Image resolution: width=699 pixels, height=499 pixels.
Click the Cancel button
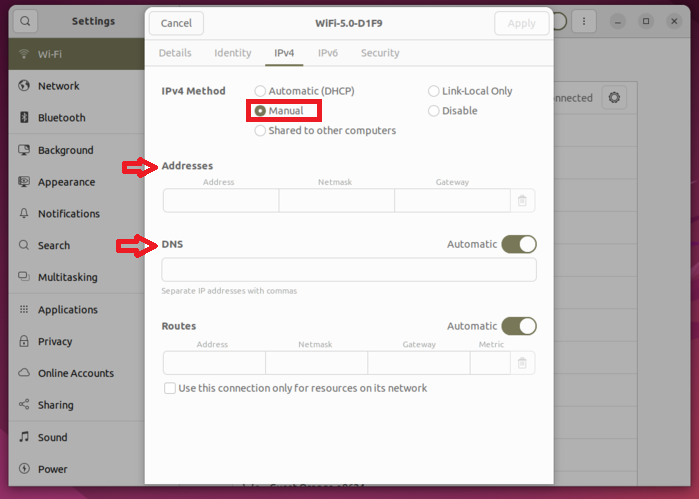click(176, 23)
